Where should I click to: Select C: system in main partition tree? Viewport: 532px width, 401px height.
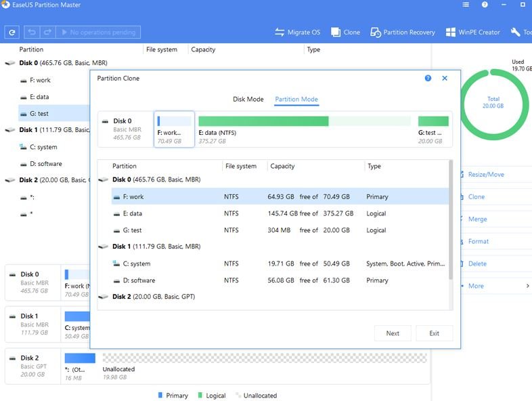coord(43,147)
